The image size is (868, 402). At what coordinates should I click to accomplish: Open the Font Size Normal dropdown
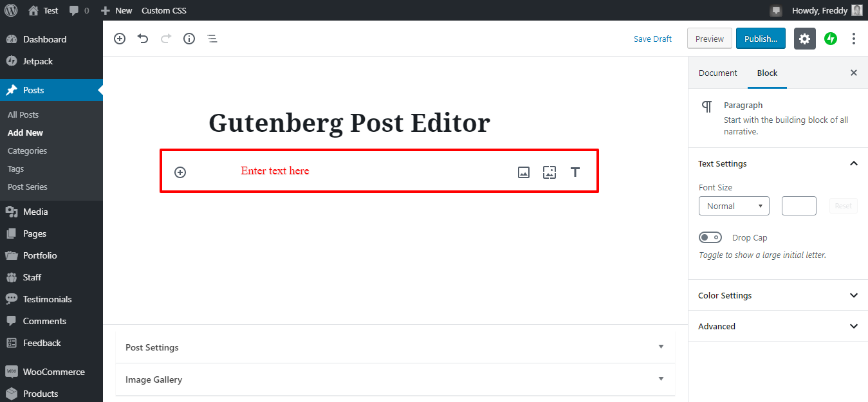pyautogui.click(x=734, y=206)
